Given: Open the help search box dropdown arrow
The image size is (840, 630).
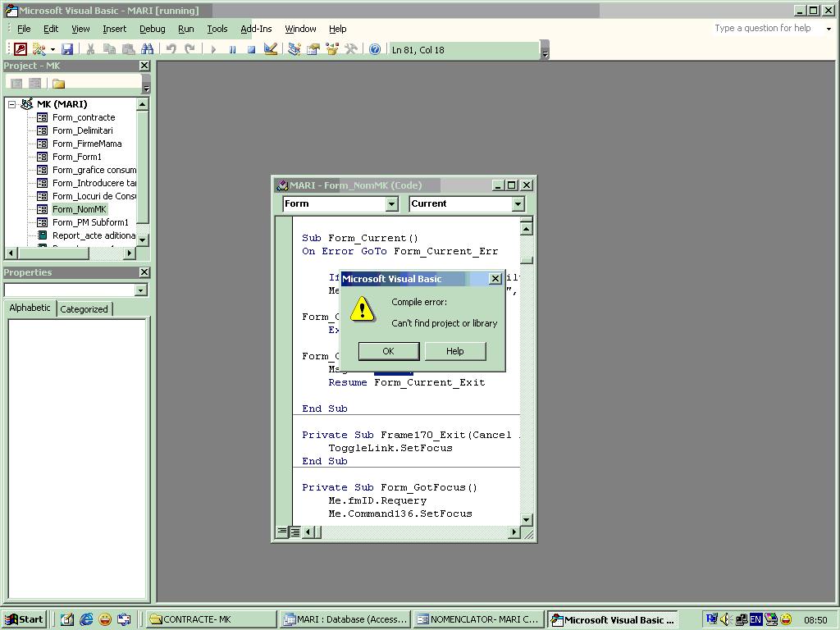Looking at the screenshot, I should click(x=829, y=29).
